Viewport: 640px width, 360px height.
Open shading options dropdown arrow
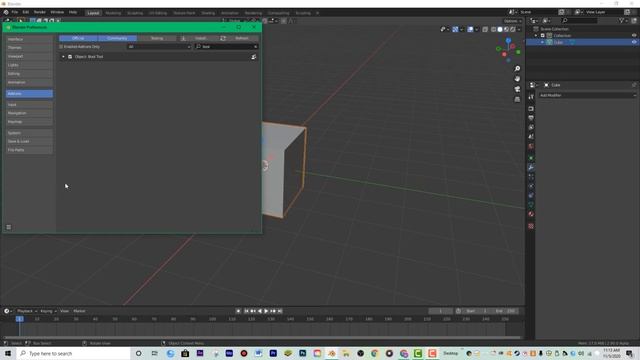pos(519,29)
